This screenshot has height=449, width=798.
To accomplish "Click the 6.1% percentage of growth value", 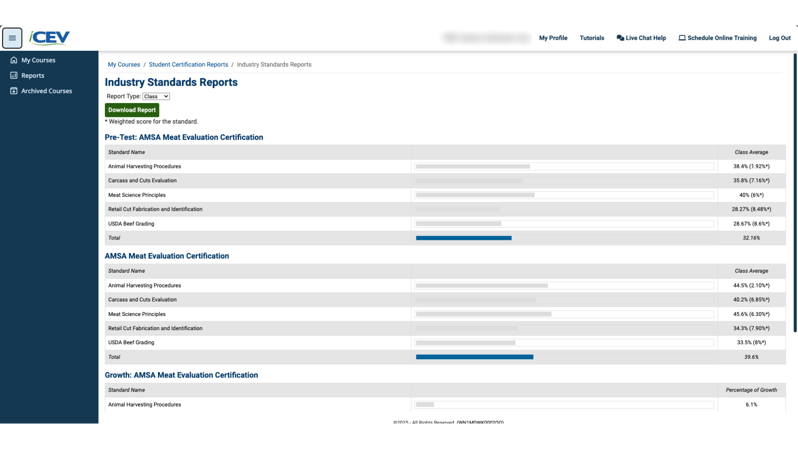I will click(x=751, y=405).
